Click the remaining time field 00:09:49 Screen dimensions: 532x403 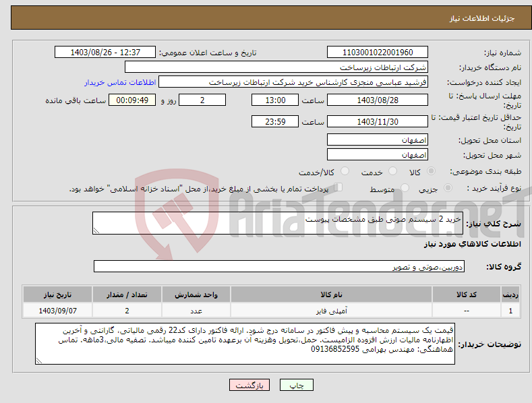pyautogui.click(x=132, y=100)
